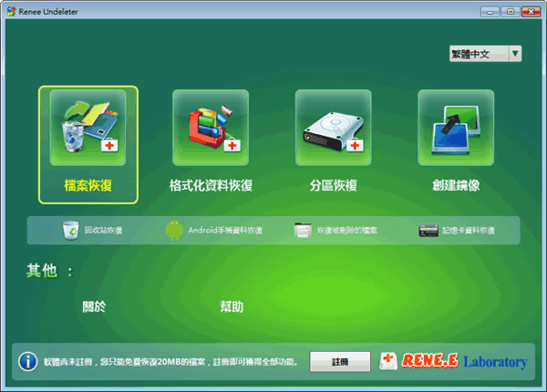Open the 格式化資料恢復 format recovery icon
547x392 pixels.
point(211,128)
